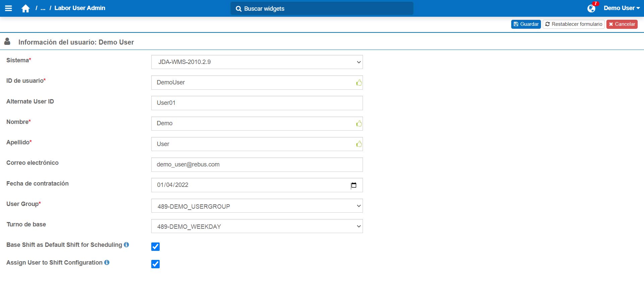Click Restablecer formulario button
The image size is (644, 281).
pyautogui.click(x=574, y=24)
